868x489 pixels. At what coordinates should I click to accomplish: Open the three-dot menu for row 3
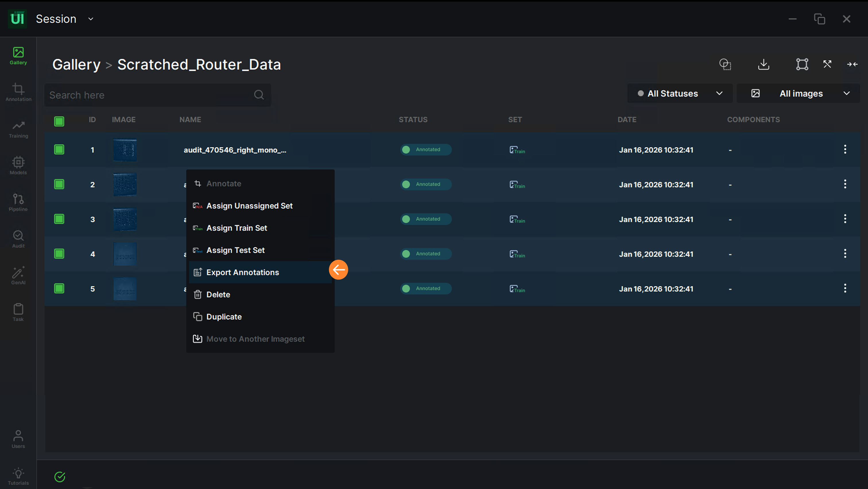click(x=845, y=219)
